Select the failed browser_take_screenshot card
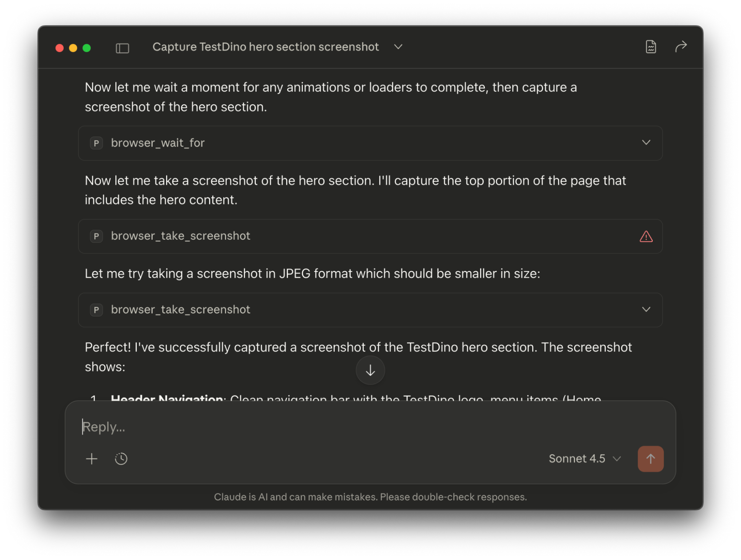The height and width of the screenshot is (560, 741). (x=370, y=236)
